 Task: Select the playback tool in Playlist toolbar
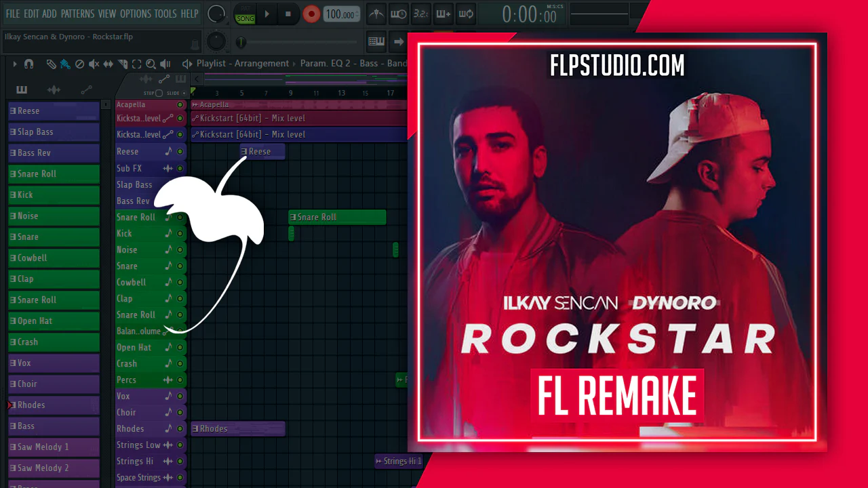coord(165,64)
